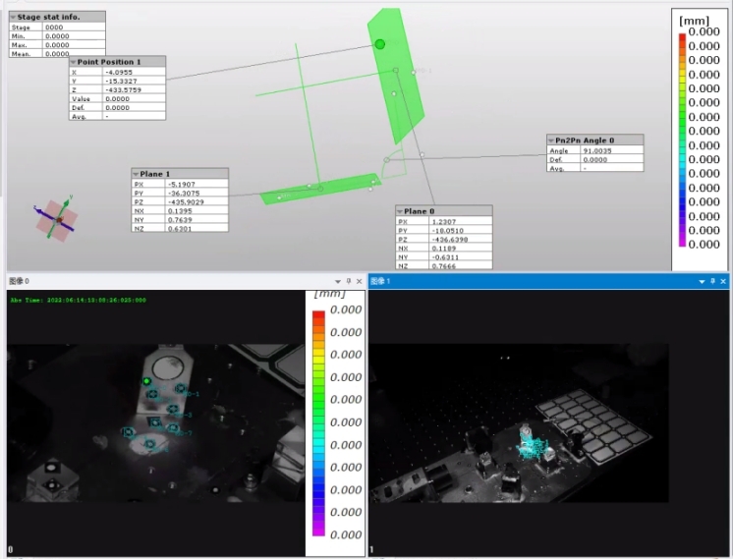Open the 图像 0 panel dropdown arrow
The width and height of the screenshot is (733, 560).
pos(337,281)
